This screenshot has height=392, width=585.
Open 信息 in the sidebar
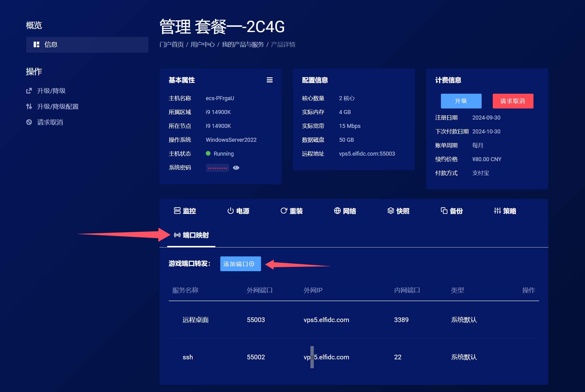(87, 45)
